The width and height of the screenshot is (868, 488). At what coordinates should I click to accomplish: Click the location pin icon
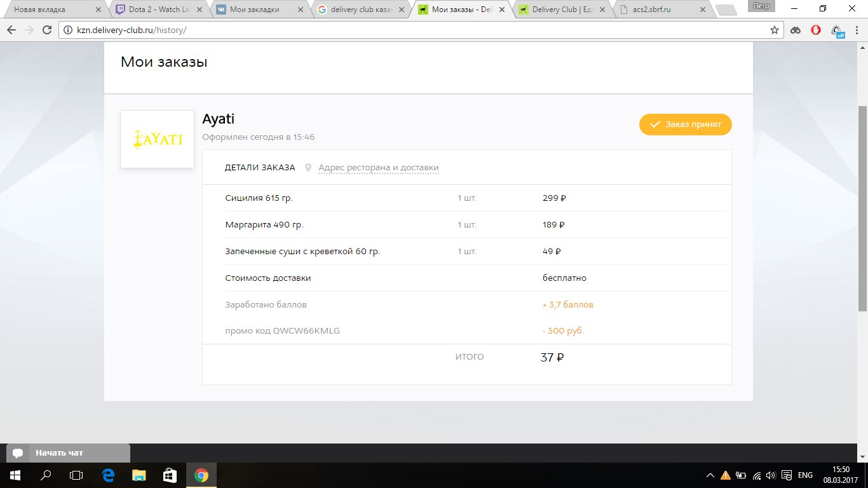(308, 168)
